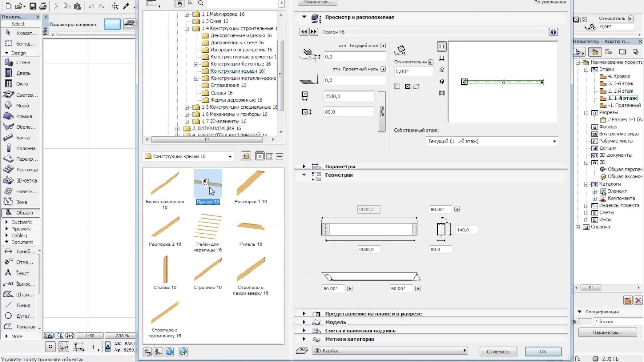Image resolution: width=644 pixels, height=362 pixels.
Task: Click the Отменить button
Action: click(x=498, y=351)
